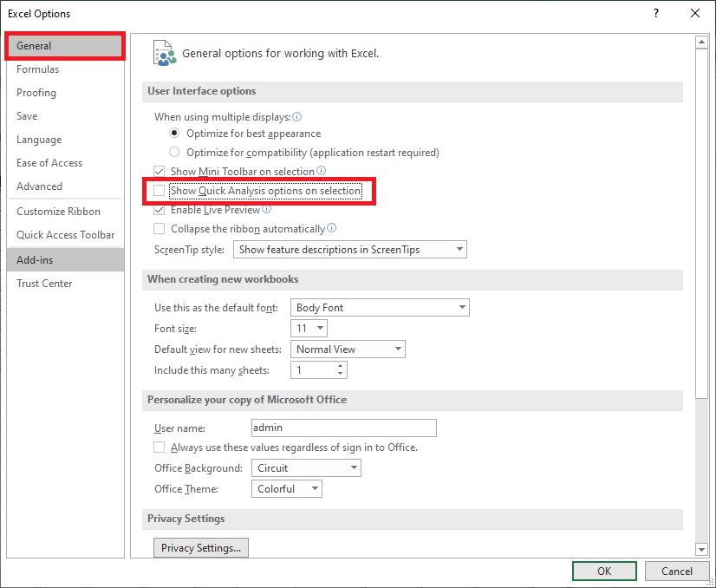The height and width of the screenshot is (588, 716).
Task: Click the multiple displays info icon
Action: (296, 117)
